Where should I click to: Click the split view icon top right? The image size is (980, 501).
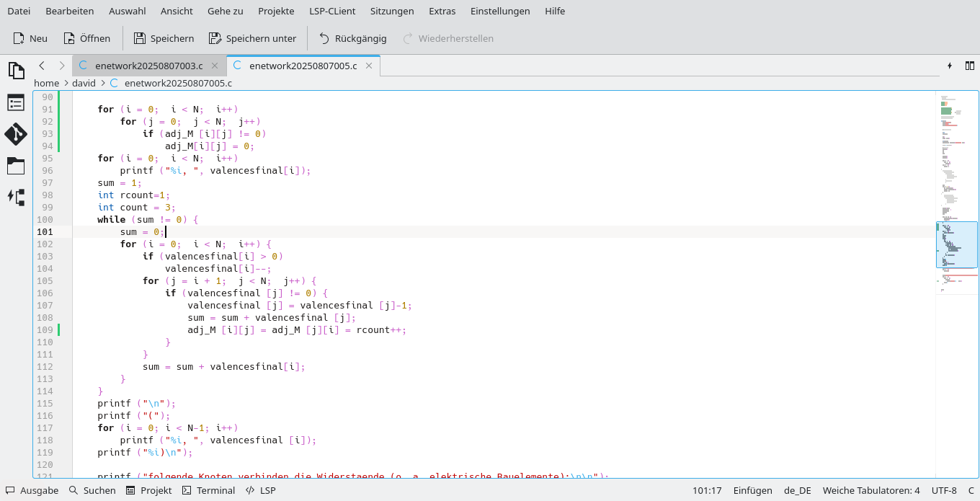tap(970, 66)
